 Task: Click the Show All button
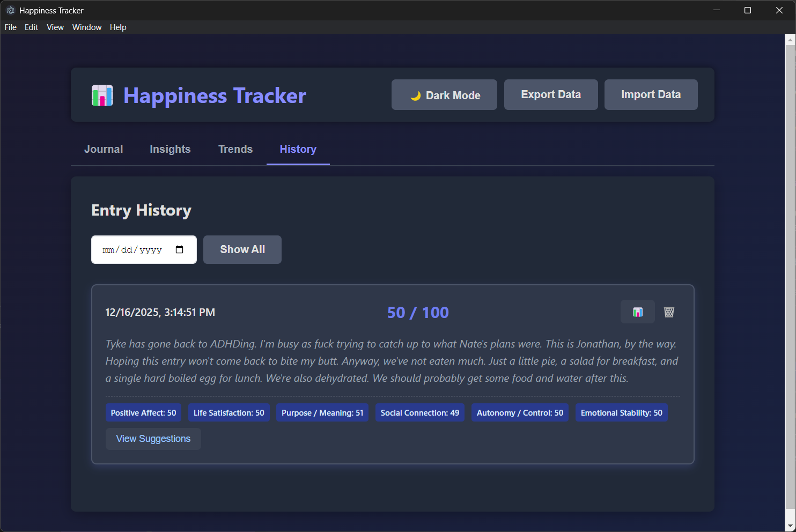click(x=242, y=249)
